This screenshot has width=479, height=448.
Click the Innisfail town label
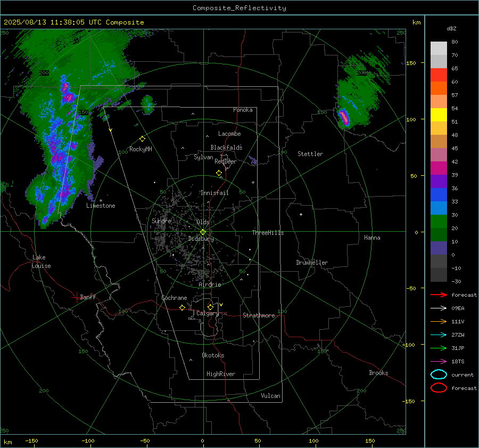pyautogui.click(x=214, y=193)
